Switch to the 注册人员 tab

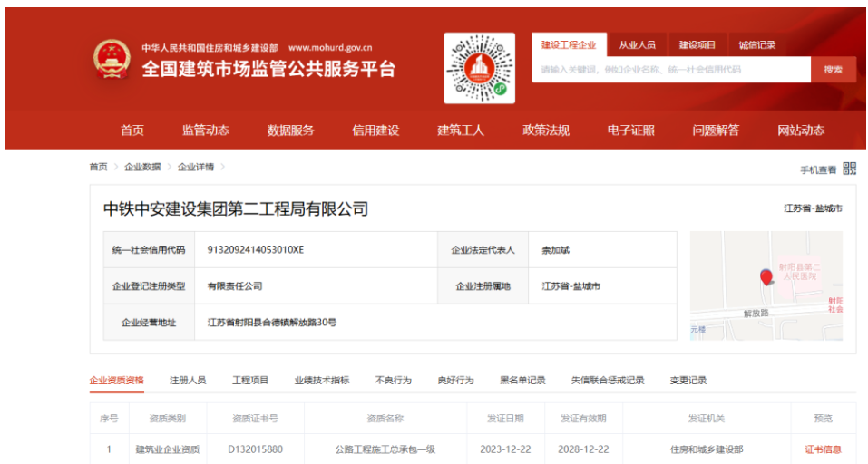point(188,380)
